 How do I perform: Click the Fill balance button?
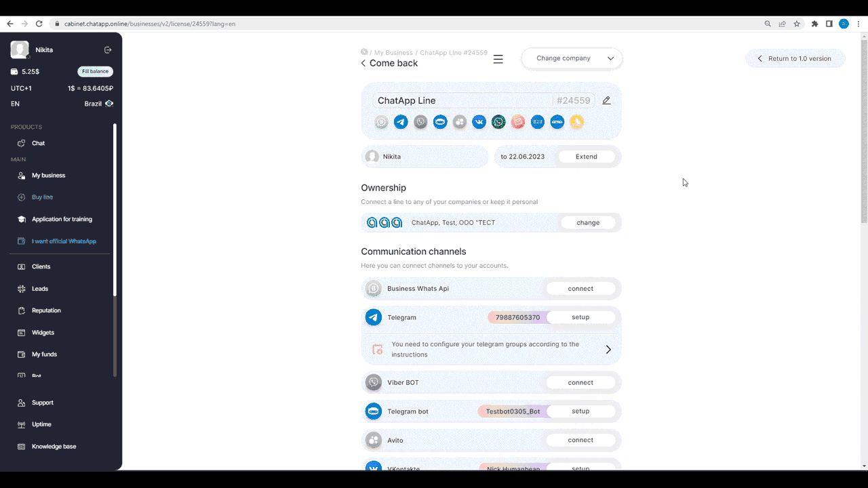tap(95, 71)
